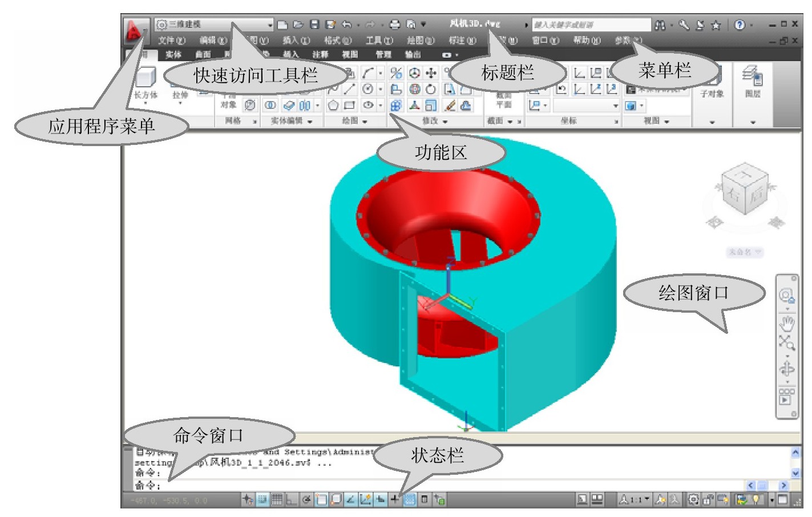This screenshot has width=812, height=517.
Task: Click the Save icon in quick access toolbar
Action: point(314,25)
